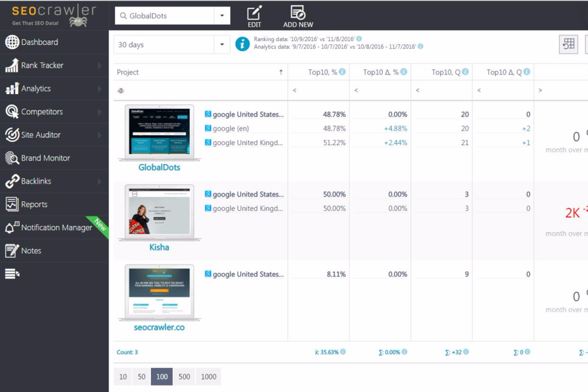The image size is (588, 392).
Task: Click the ADD NEW project icon
Action: 298,12
